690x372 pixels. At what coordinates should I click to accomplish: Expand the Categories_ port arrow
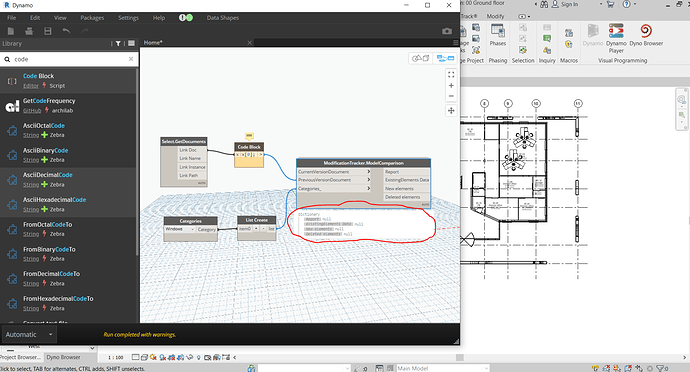tap(368, 188)
